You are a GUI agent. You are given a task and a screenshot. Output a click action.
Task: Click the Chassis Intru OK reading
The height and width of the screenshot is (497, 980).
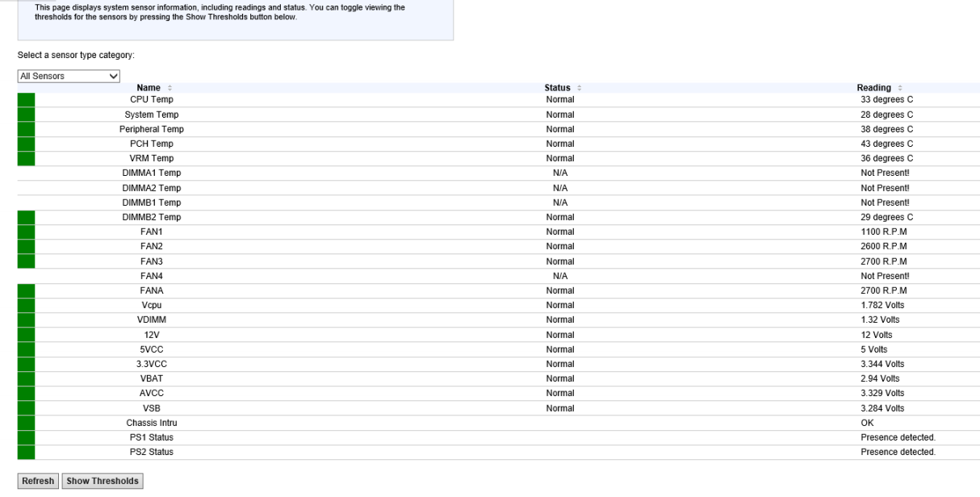pyautogui.click(x=867, y=423)
